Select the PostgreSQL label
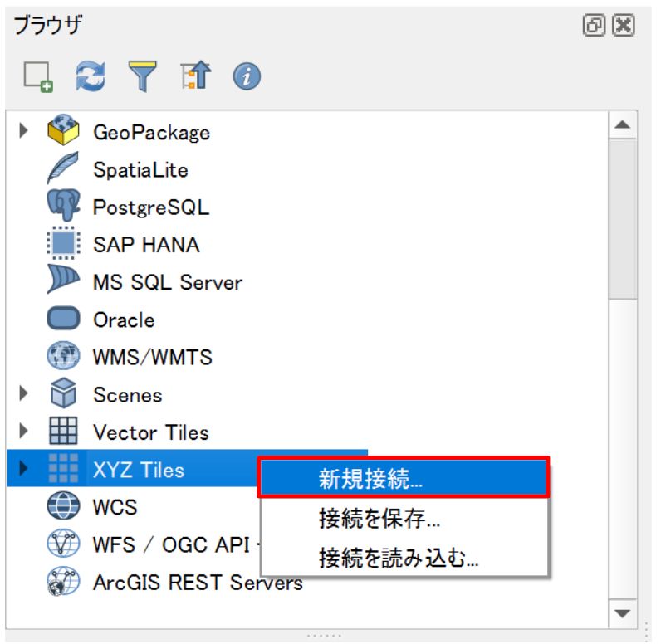 pos(151,207)
